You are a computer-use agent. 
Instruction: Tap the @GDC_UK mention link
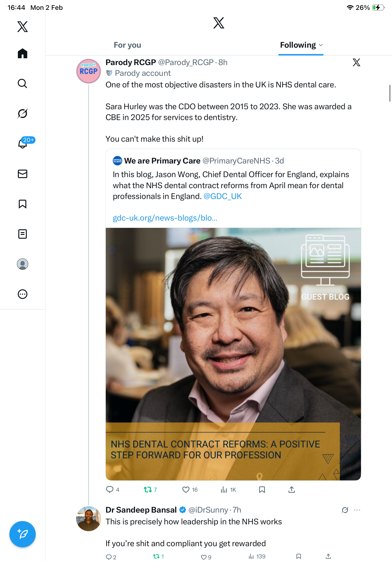[x=222, y=196]
